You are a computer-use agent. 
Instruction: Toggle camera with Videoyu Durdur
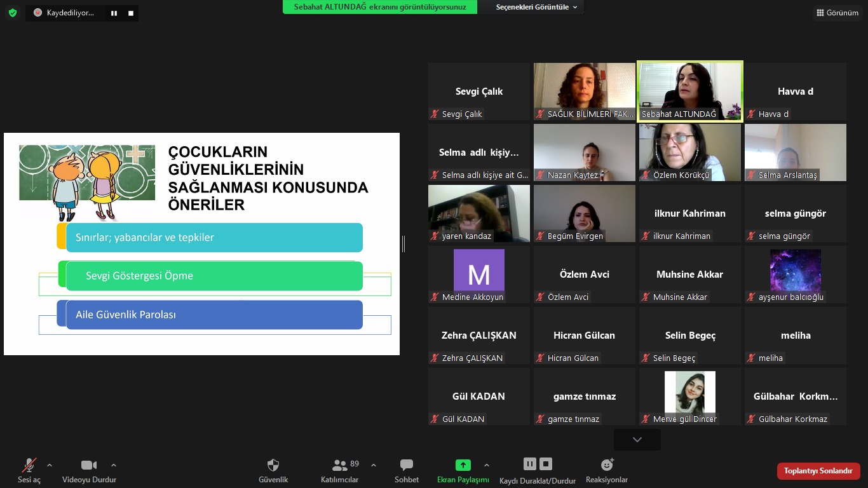point(89,465)
